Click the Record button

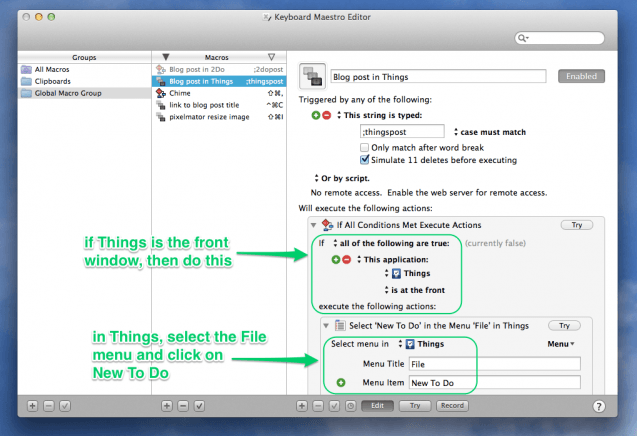click(452, 406)
